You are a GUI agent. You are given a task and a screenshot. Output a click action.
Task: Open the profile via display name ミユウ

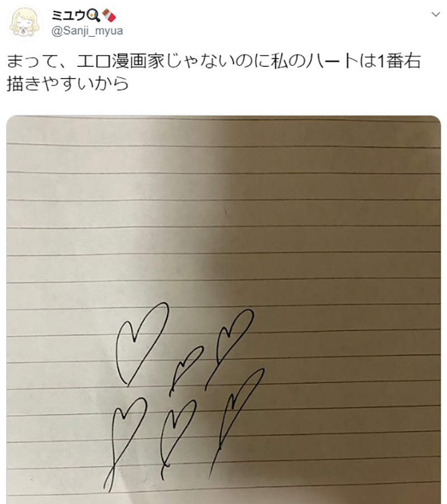point(69,15)
